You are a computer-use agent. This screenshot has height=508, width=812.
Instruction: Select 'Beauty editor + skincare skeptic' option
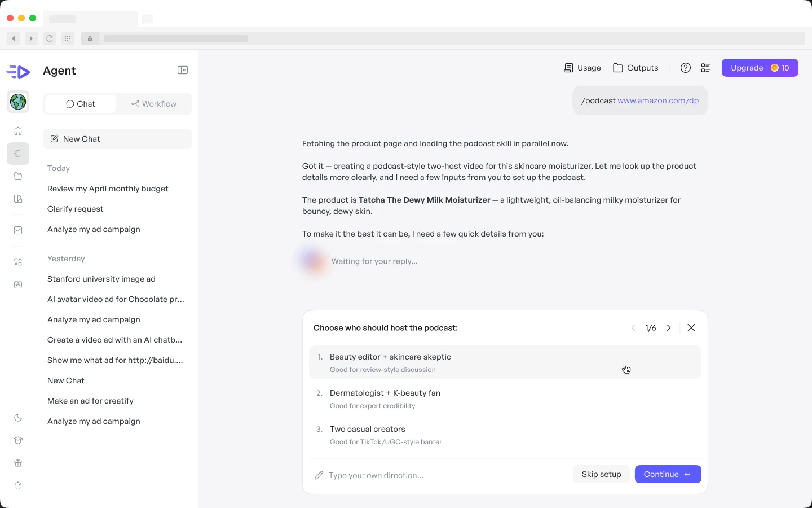tap(505, 362)
